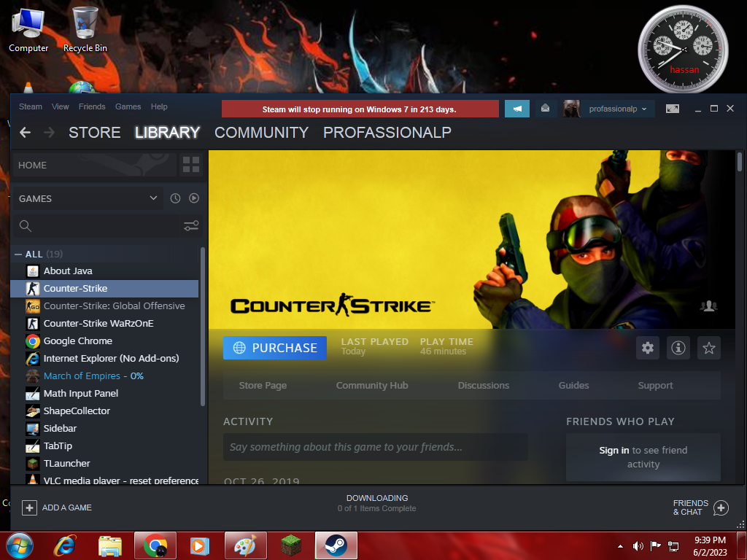
Task: Switch library to grid collections view
Action: click(x=190, y=165)
